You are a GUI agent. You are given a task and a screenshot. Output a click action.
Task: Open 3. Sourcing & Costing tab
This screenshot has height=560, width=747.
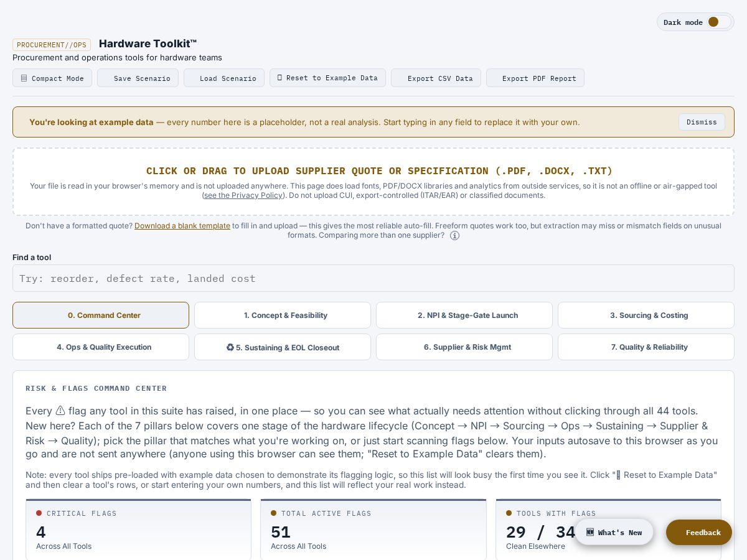pyautogui.click(x=646, y=315)
